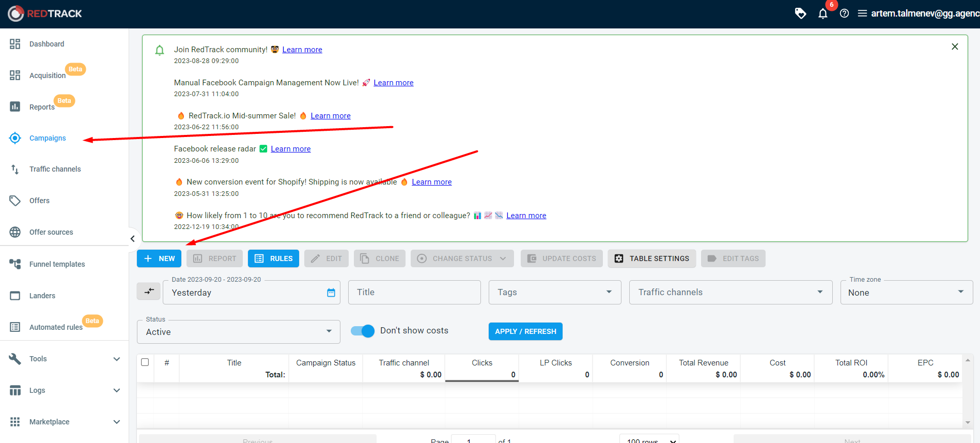Collapse the sidebar with the chevron arrow
The image size is (980, 443).
pos(133,238)
